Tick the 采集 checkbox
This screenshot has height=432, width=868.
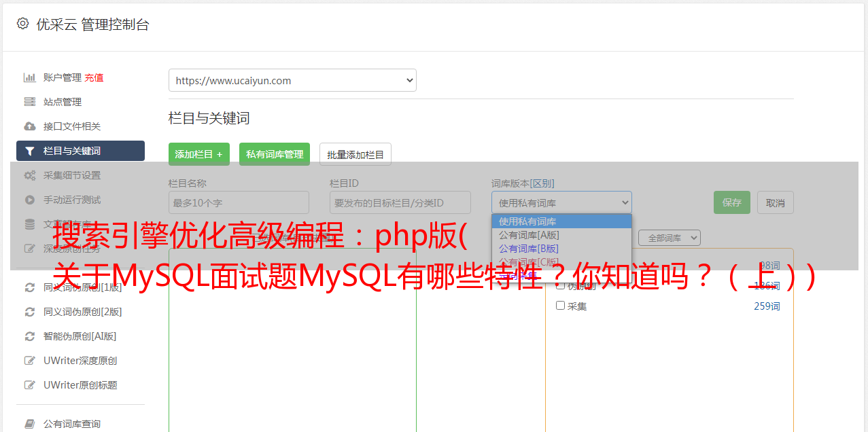pos(561,306)
